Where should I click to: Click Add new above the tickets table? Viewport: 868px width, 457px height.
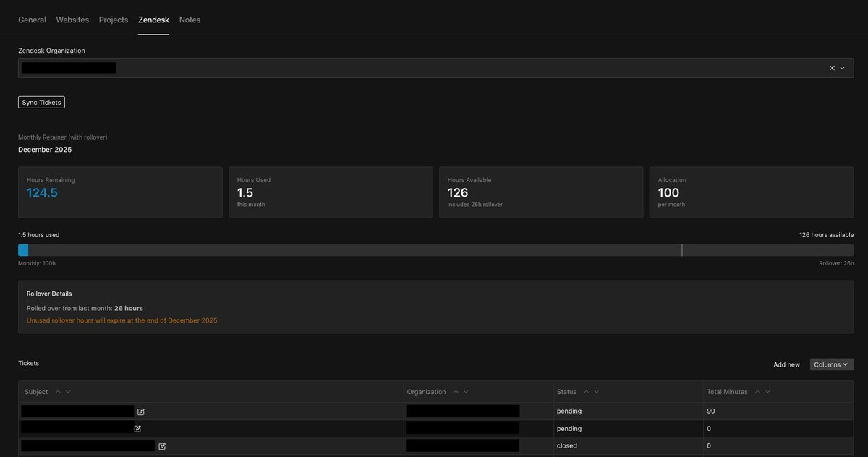click(786, 364)
